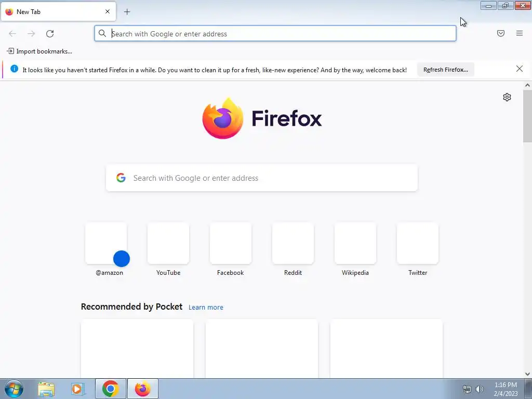532x399 pixels.
Task: Open new tab personalize gear icon
Action: coord(507,97)
